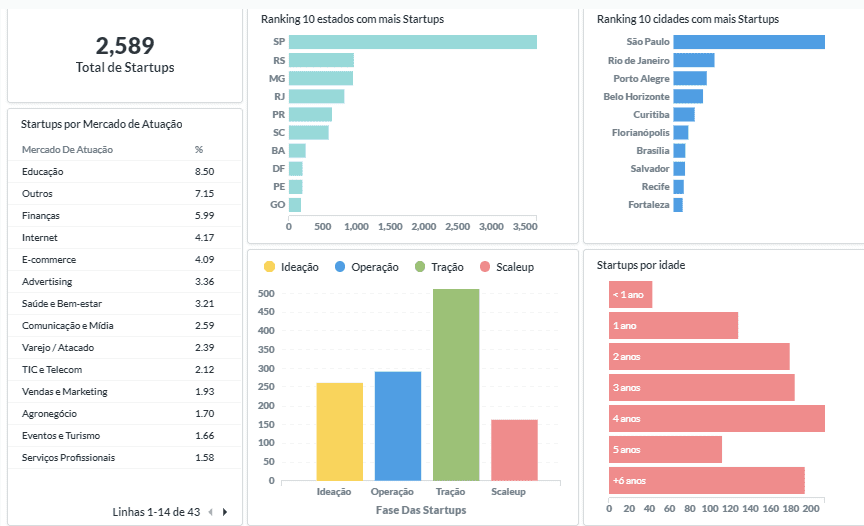This screenshot has height=526, width=864.
Task: Click the '4 anos' bar in age chart
Action: [716, 418]
